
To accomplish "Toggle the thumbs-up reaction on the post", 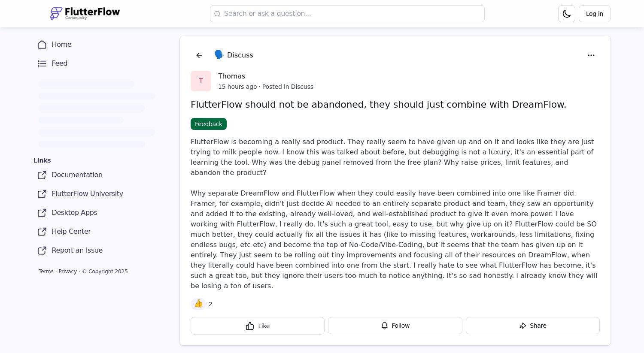I will click(x=198, y=304).
